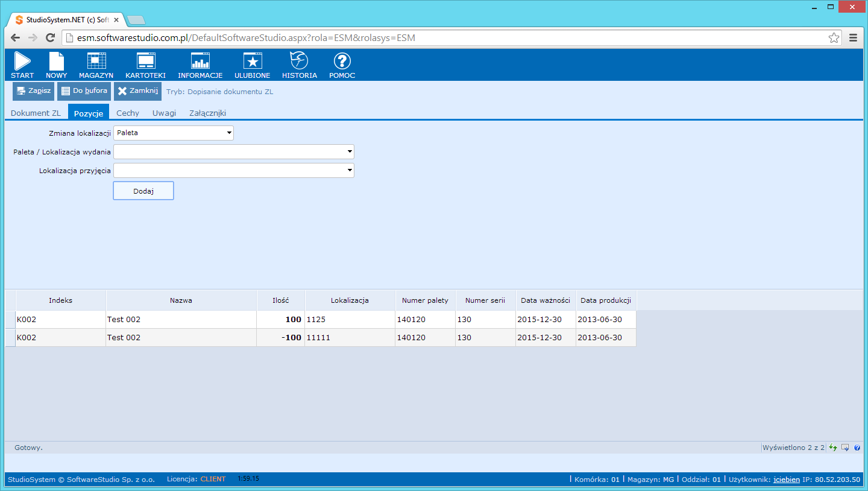Sort by the Data ważności column header
The width and height of the screenshot is (868, 491).
click(x=546, y=300)
